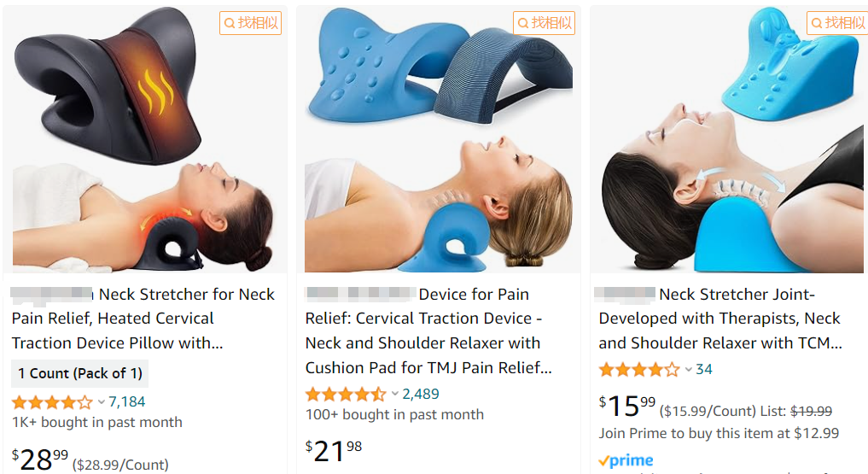Expand rating chevron next to 34
868x474 pixels.
tap(688, 369)
